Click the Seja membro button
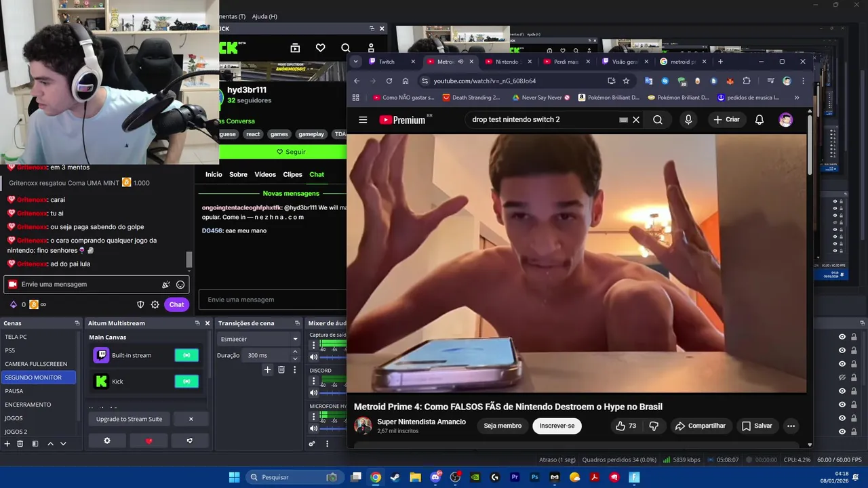 [502, 426]
